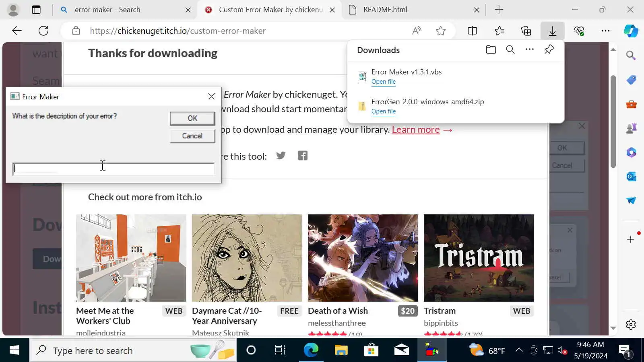
Task: Toggle the Downloads toolbar button
Action: 553,31
